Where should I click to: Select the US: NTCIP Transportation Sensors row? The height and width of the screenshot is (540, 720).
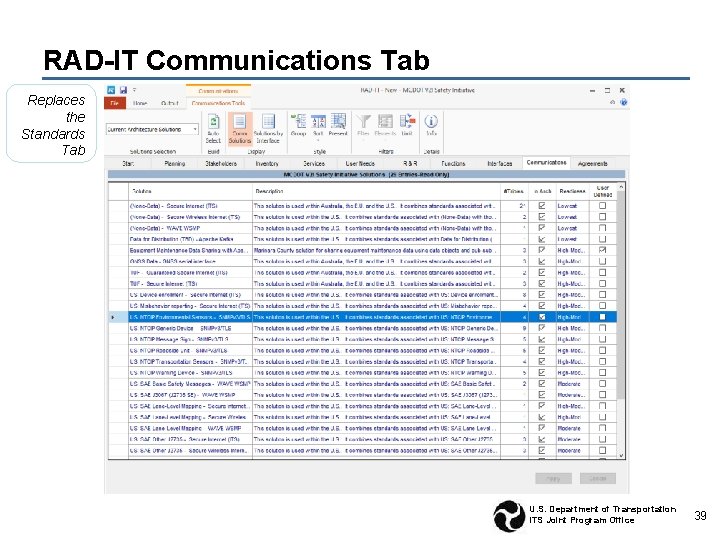point(363,361)
